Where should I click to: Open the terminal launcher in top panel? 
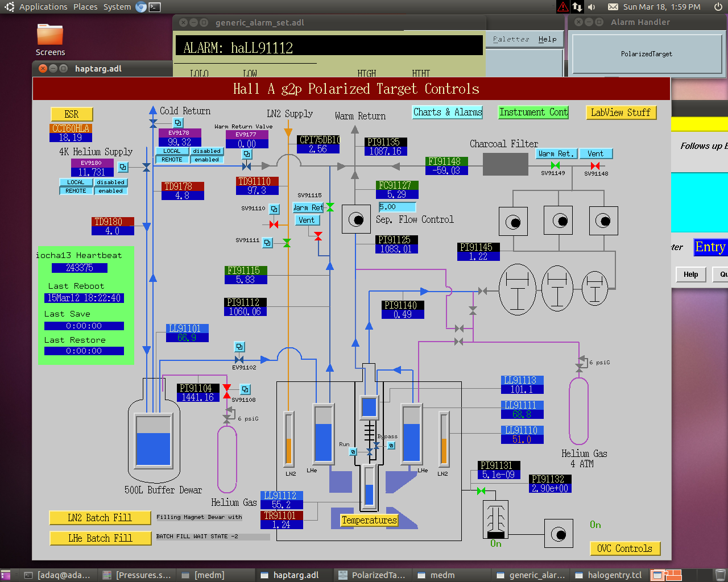[x=154, y=7]
